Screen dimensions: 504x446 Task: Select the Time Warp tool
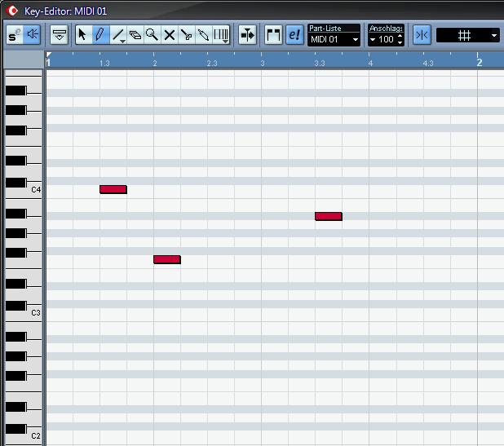[221, 35]
